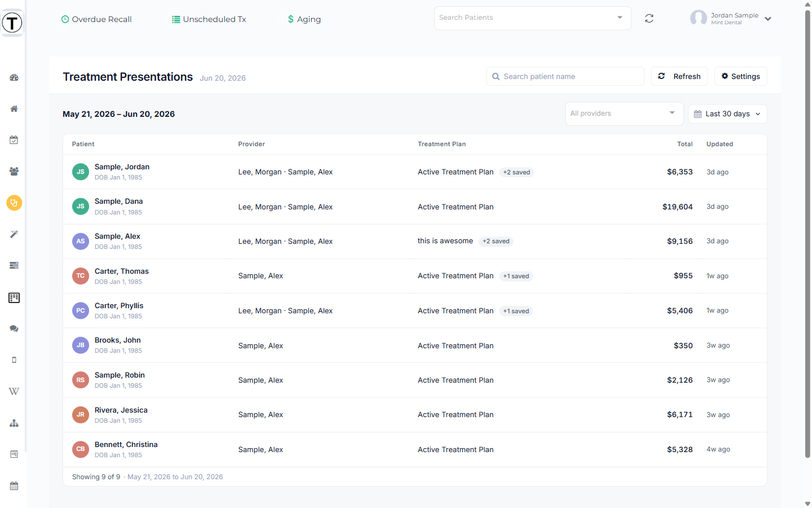
Task: Open the notepad sidebar icon
Action: [x=14, y=454]
